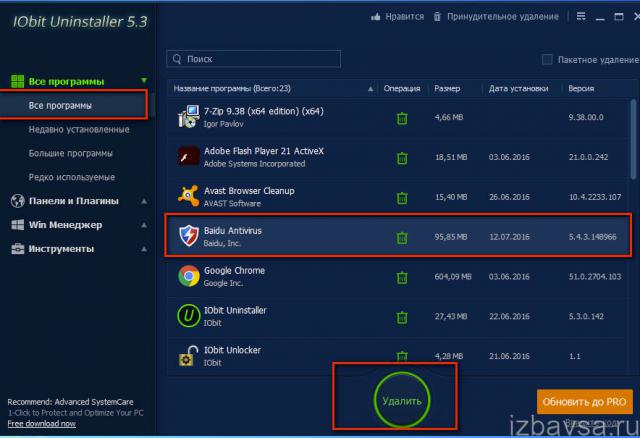
Task: Sort by the Версия column header
Action: (581, 89)
